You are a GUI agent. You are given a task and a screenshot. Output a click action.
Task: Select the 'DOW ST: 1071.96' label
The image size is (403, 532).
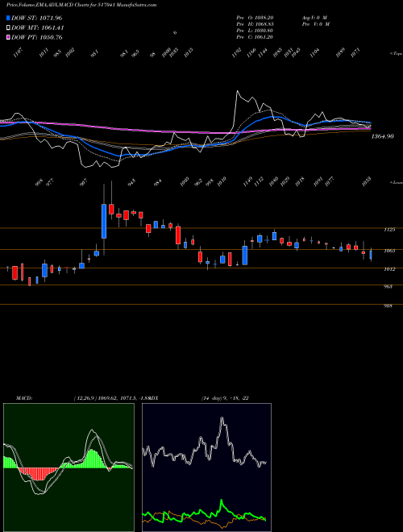[x=36, y=18]
